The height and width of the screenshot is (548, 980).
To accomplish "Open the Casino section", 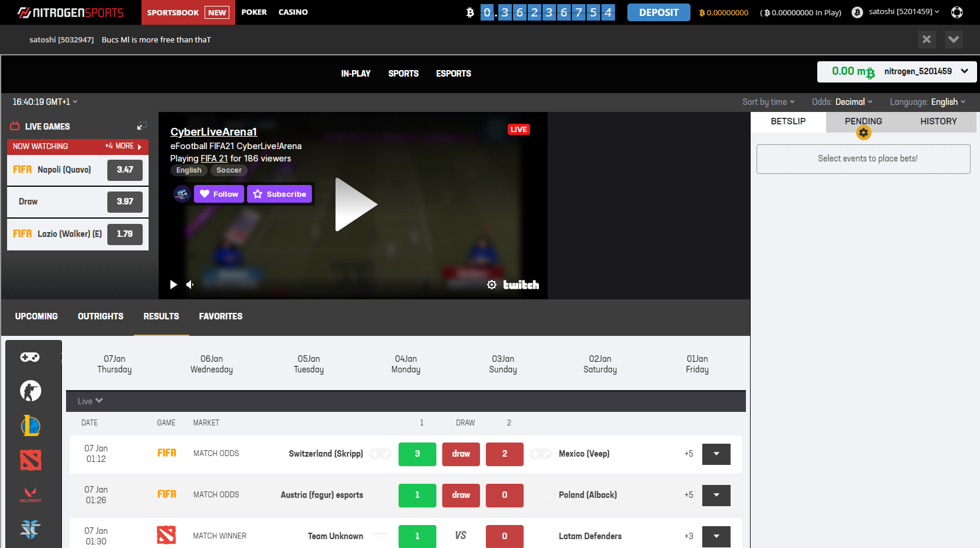I will (293, 12).
